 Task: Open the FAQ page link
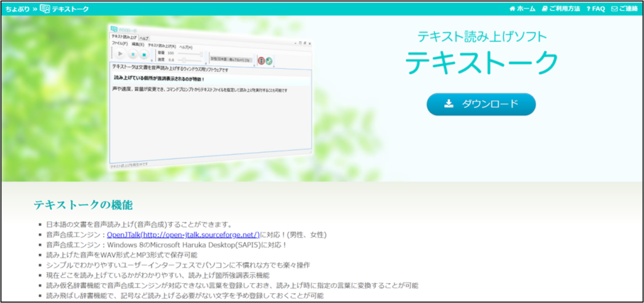tap(595, 9)
